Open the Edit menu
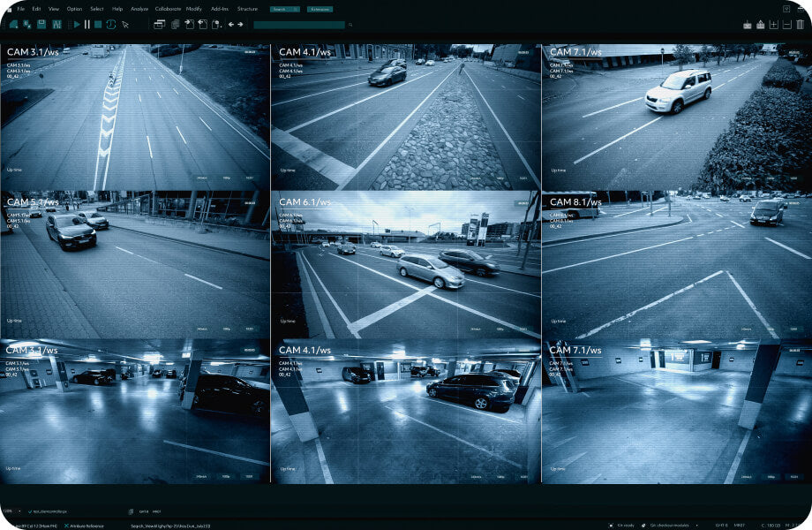Image resolution: width=812 pixels, height=530 pixels. (x=36, y=9)
